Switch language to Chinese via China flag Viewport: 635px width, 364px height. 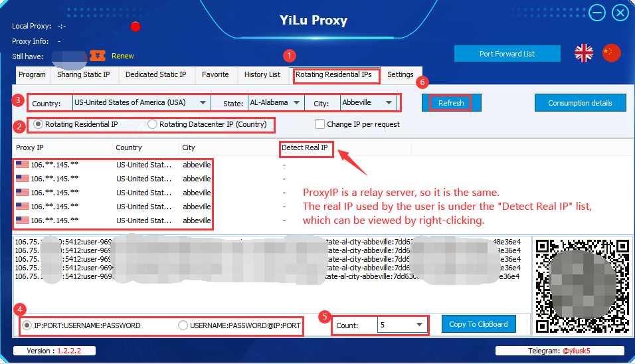611,53
